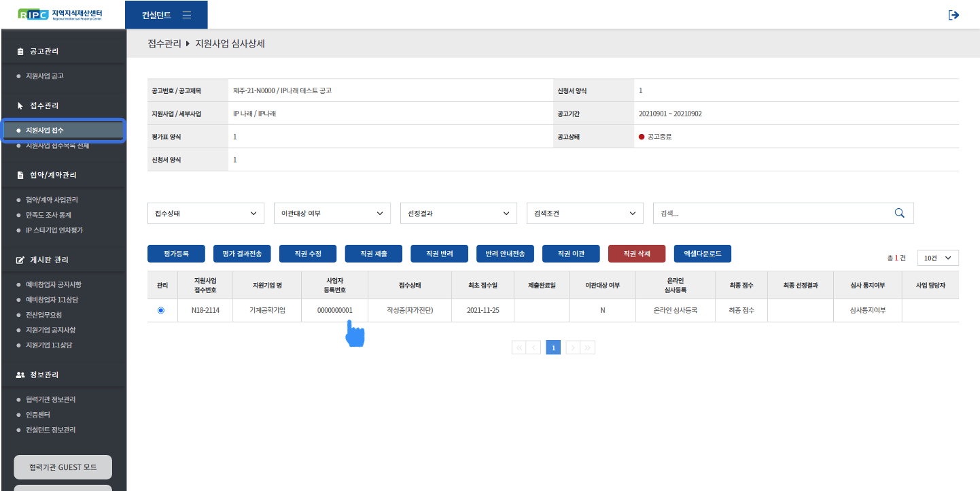980x491 pixels.
Task: Click the 협력기관 GUEST 모드 button
Action: 63,467
